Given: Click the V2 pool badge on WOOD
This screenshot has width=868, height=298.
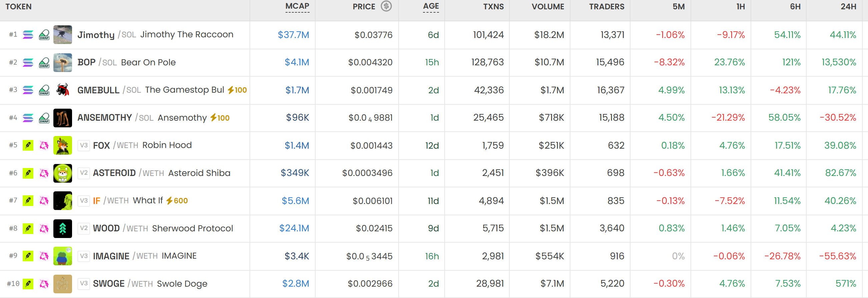Looking at the screenshot, I should coord(84,229).
